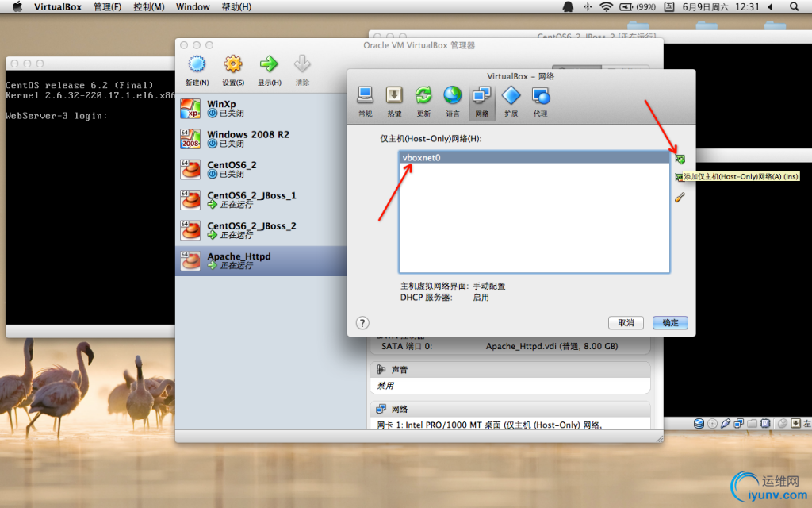Click the network section icon in details (网络)

tap(381, 409)
